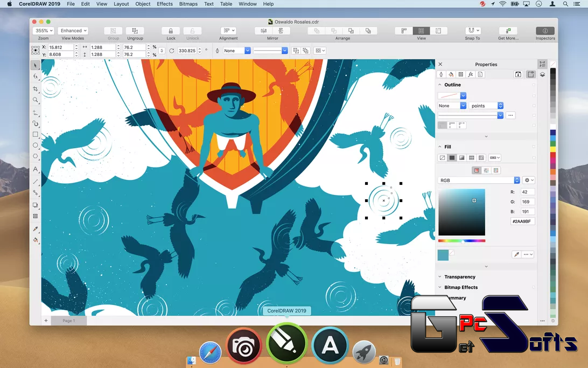Select the Transparency checkerboard tool
The image size is (588, 368).
[x=35, y=216]
